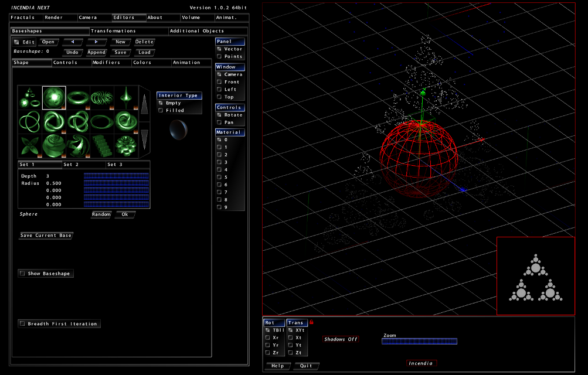Screen dimensions: 588x375
Task: Choose the torus shape icon
Action: [x=78, y=97]
